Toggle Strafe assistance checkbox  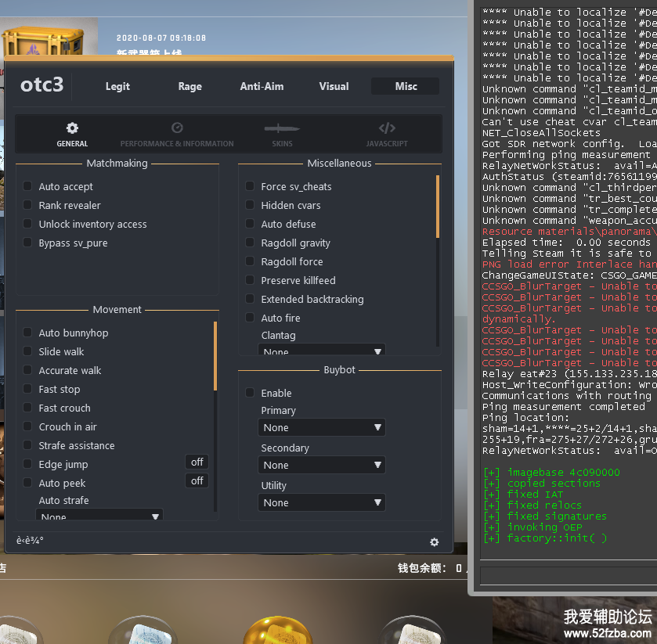pyautogui.click(x=27, y=445)
